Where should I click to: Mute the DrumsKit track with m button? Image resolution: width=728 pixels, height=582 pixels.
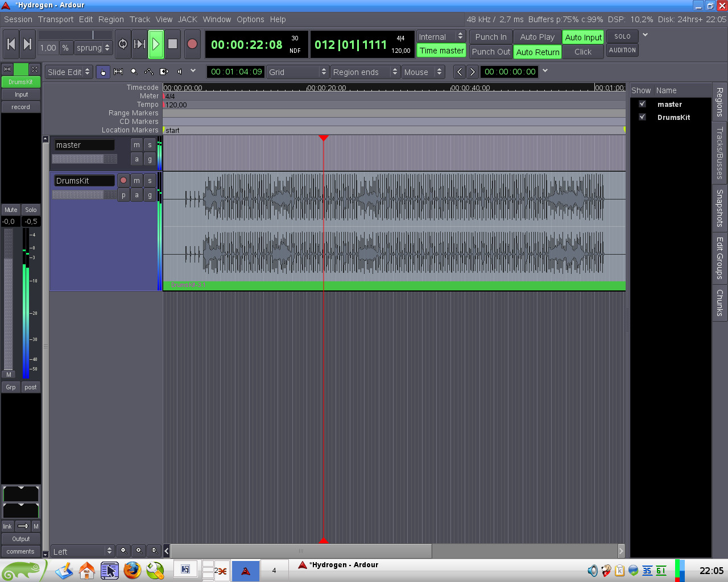136,181
